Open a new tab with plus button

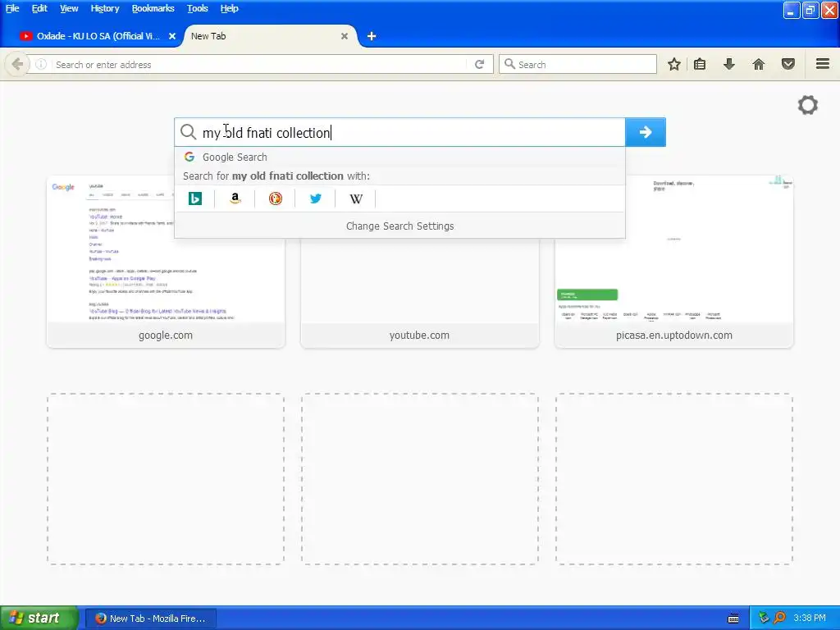pyautogui.click(x=372, y=36)
